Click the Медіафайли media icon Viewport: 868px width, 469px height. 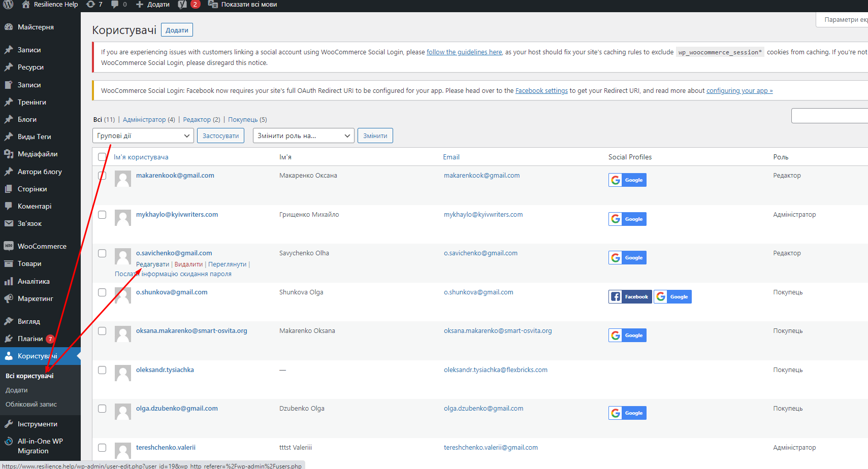click(x=9, y=154)
